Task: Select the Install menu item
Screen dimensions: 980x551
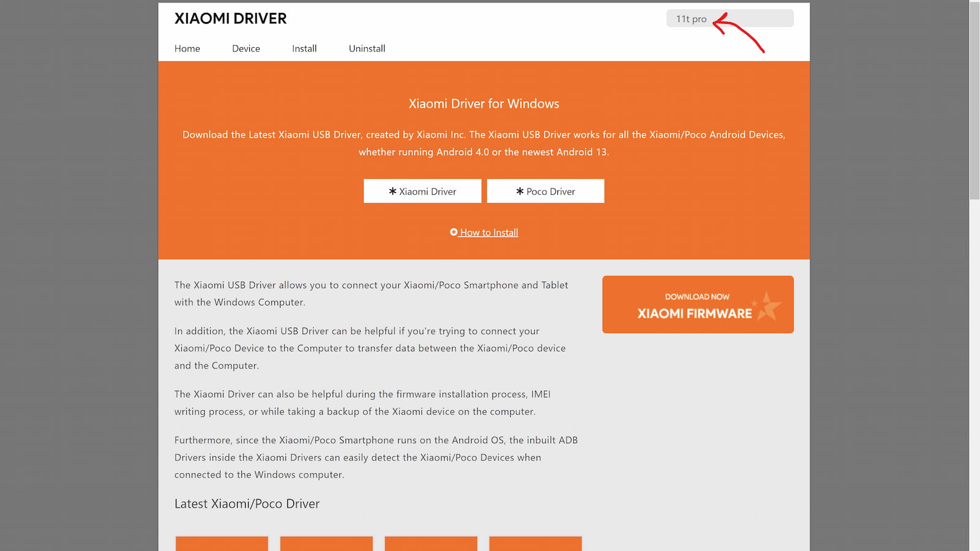Action: 304,48
